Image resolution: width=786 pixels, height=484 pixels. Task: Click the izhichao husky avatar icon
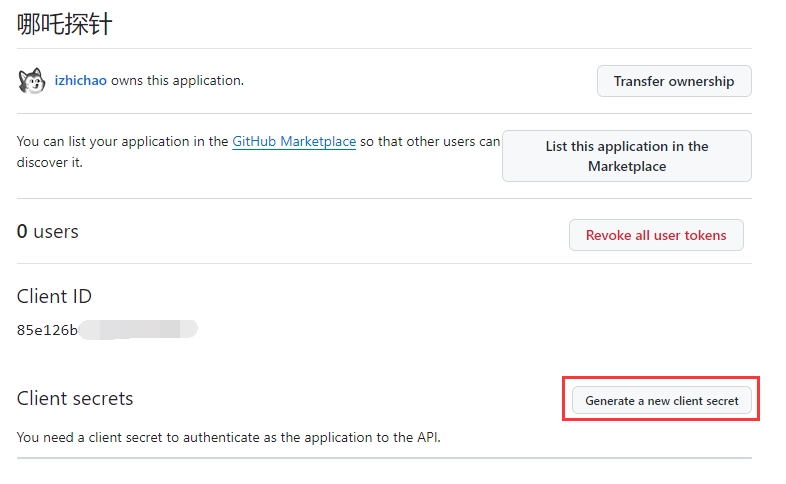point(32,81)
